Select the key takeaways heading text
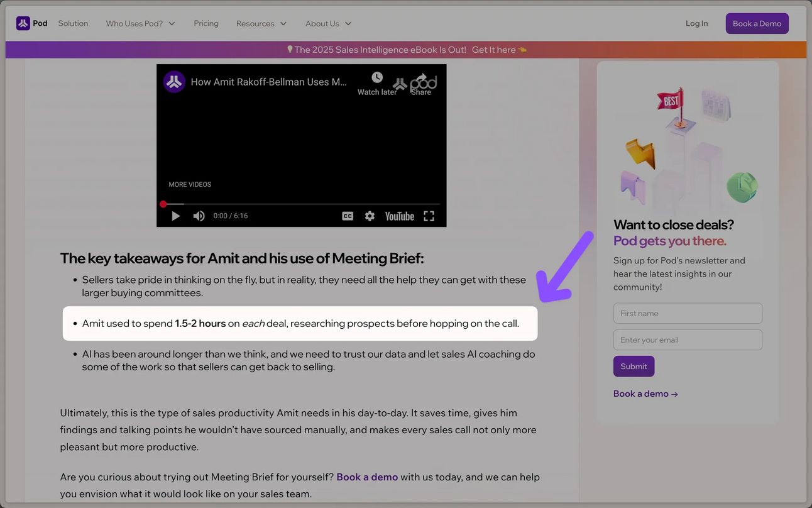The height and width of the screenshot is (508, 812). pos(242,258)
